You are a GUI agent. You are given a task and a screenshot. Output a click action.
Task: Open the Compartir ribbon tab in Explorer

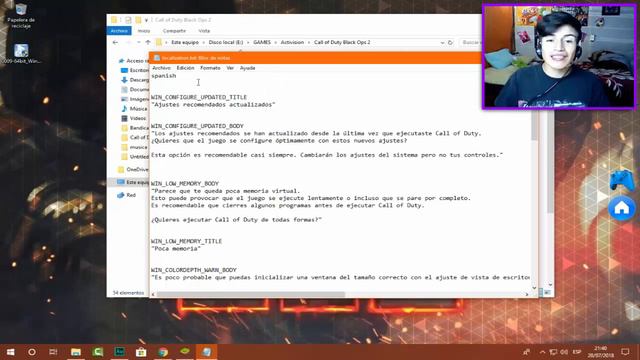(x=174, y=31)
